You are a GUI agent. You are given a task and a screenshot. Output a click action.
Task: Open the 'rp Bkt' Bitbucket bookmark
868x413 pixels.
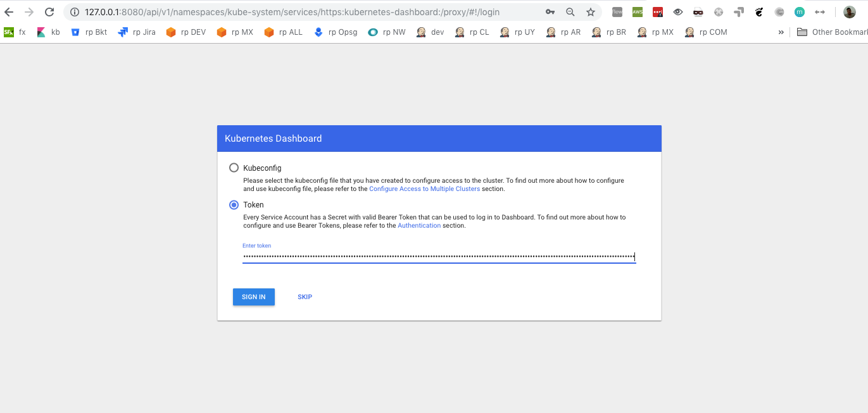(x=89, y=32)
